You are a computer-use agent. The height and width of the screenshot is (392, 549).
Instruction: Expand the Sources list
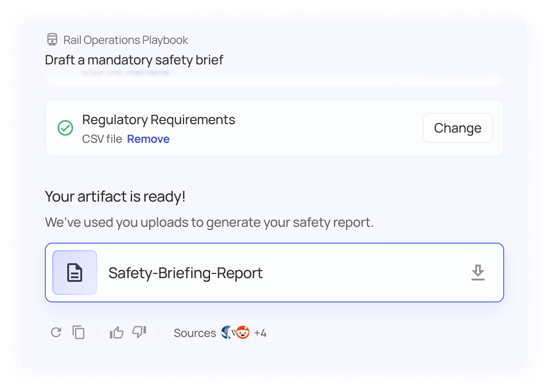pos(195,333)
